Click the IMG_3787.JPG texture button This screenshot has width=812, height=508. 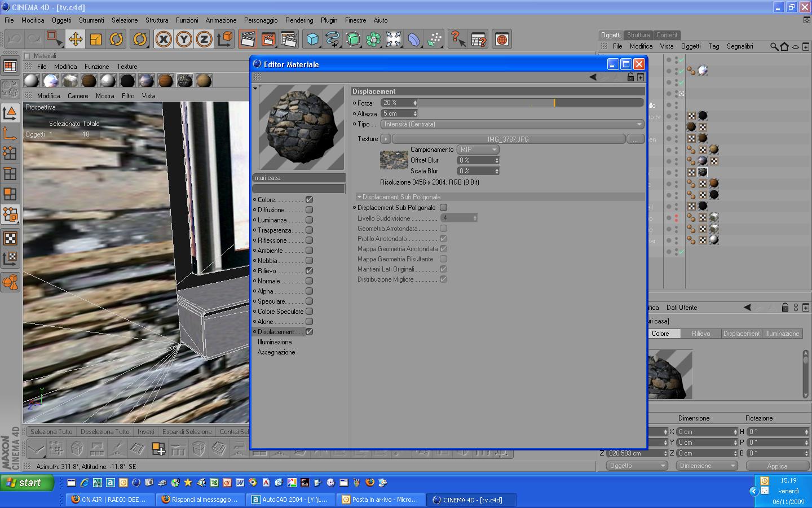pyautogui.click(x=509, y=139)
